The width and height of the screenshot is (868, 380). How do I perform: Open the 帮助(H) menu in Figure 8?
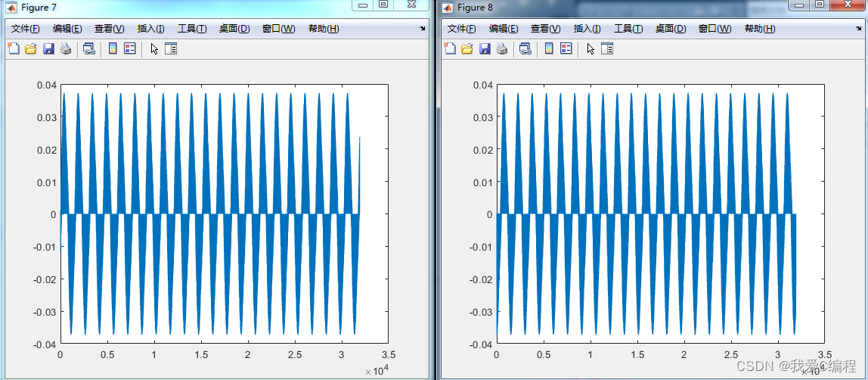tap(760, 29)
